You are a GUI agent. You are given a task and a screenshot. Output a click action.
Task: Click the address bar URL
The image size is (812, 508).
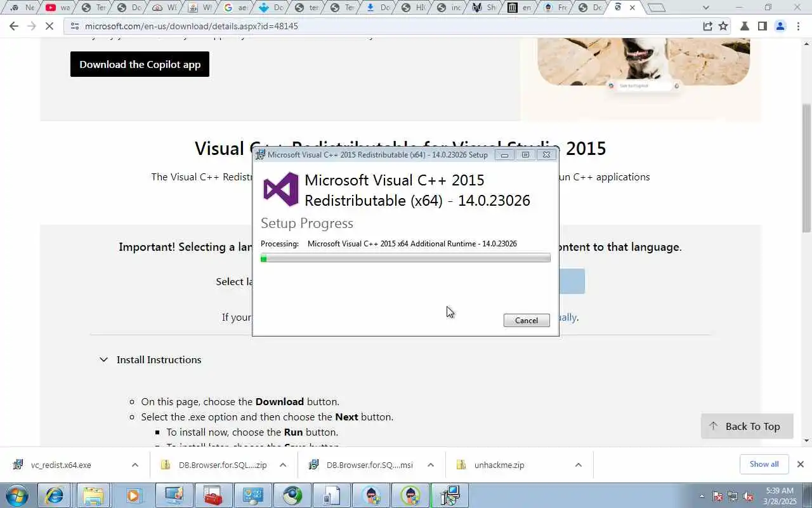[191, 26]
